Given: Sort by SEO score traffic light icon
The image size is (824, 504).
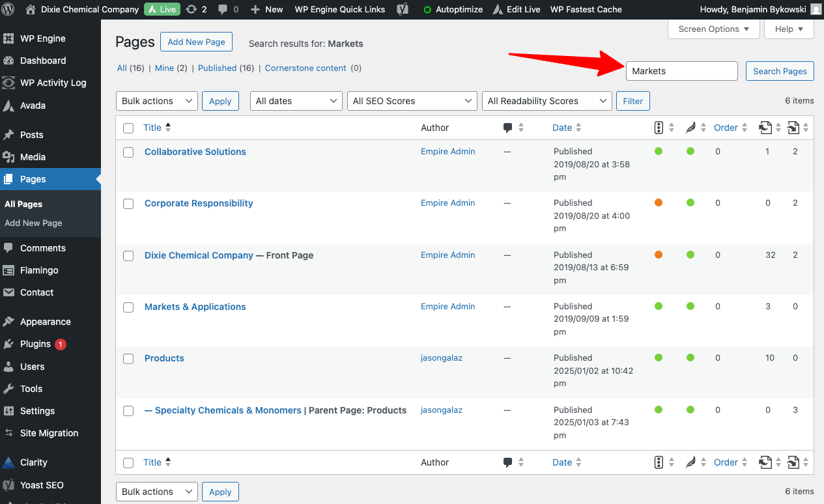Looking at the screenshot, I should [x=659, y=128].
